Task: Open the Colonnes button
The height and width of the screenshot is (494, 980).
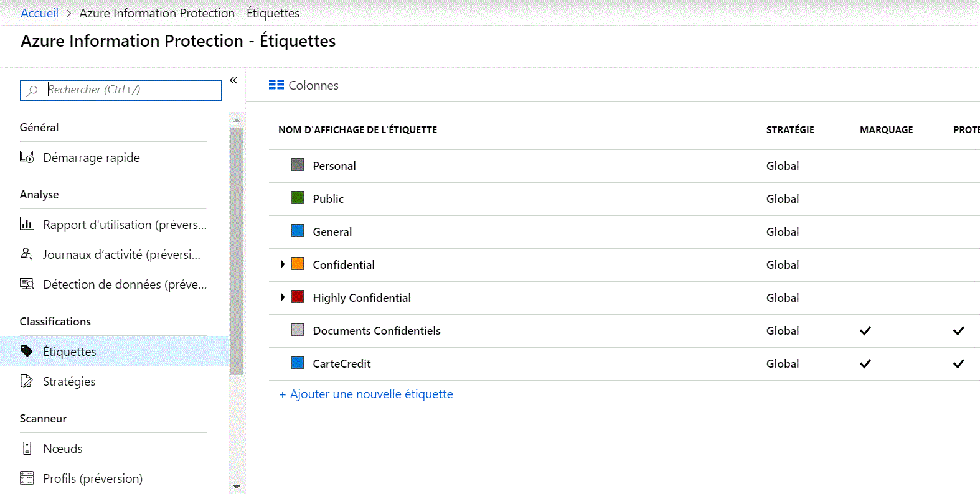Action: pos(304,85)
